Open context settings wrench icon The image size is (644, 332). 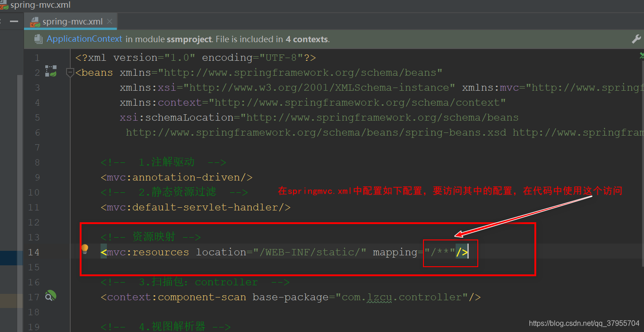636,39
